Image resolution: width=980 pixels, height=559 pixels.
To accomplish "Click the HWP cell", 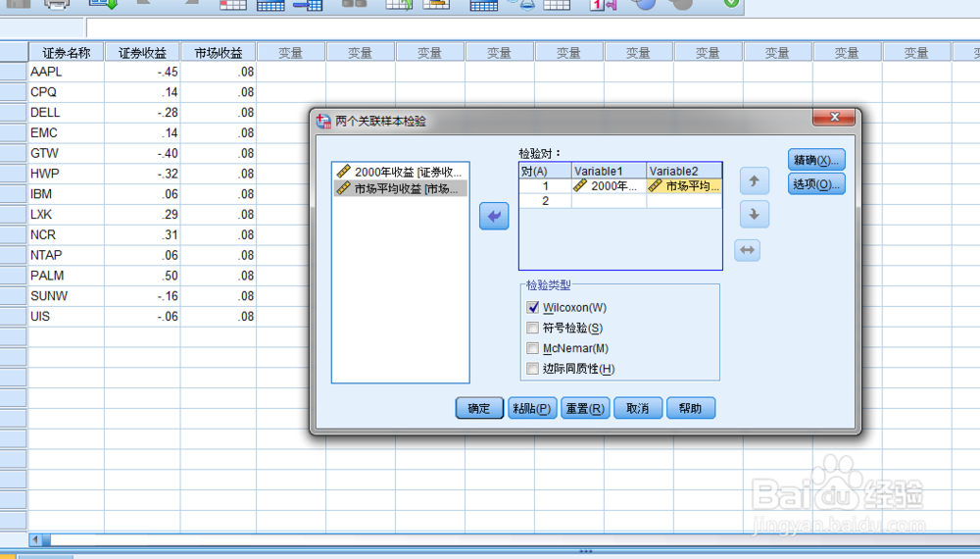I will tap(67, 174).
